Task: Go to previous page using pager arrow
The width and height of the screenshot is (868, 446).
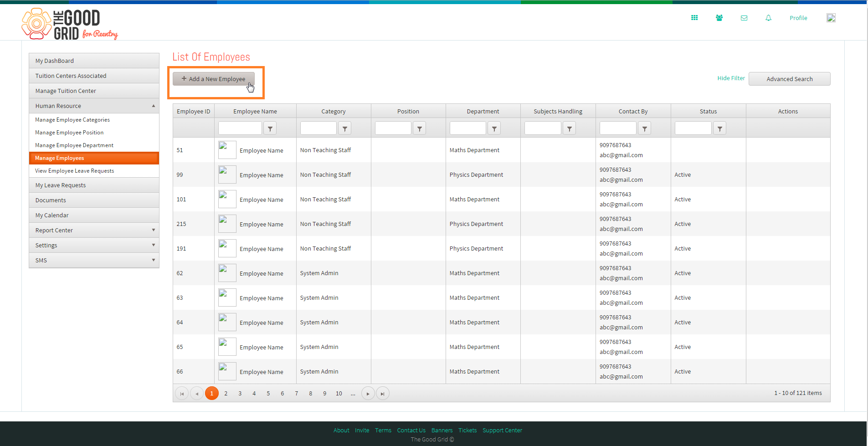Action: [197, 394]
